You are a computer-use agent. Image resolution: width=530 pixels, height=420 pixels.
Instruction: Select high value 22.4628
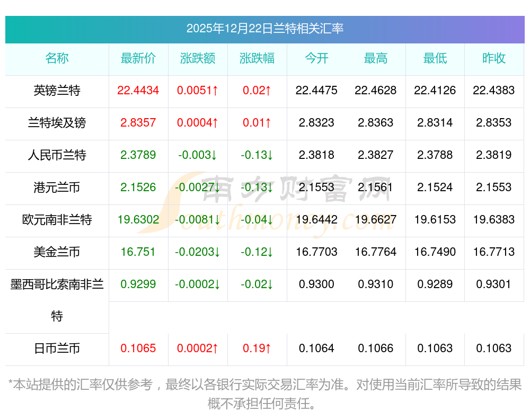[376, 90]
